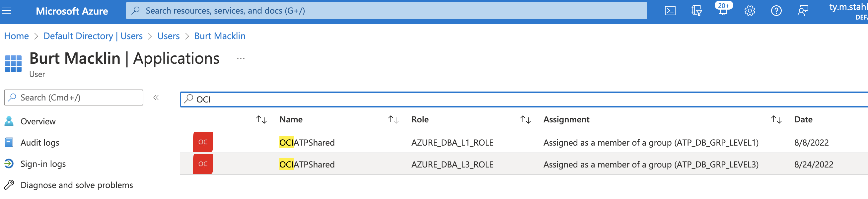Image resolution: width=868 pixels, height=199 pixels.
Task: Open portal Settings gear
Action: [x=750, y=11]
